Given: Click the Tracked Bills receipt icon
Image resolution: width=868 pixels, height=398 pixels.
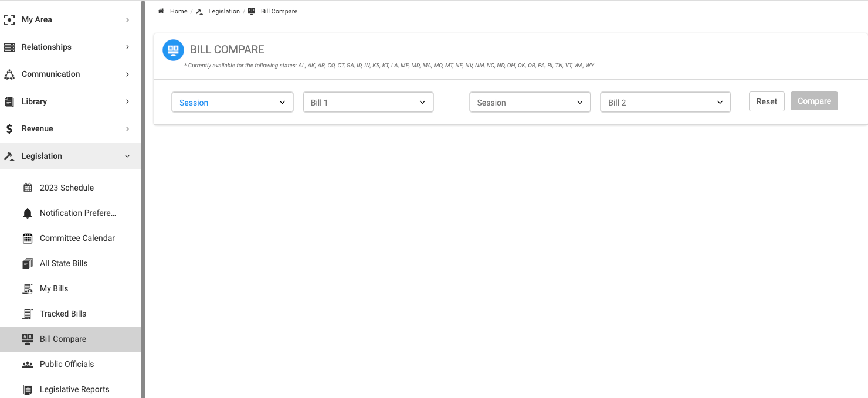Looking at the screenshot, I should pos(28,314).
